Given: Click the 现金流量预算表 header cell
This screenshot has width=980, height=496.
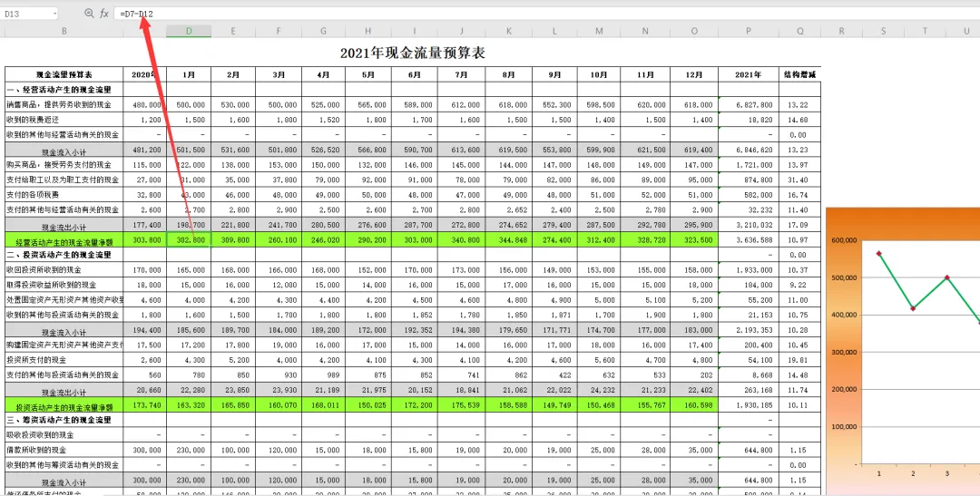Looking at the screenshot, I should coord(64,74).
